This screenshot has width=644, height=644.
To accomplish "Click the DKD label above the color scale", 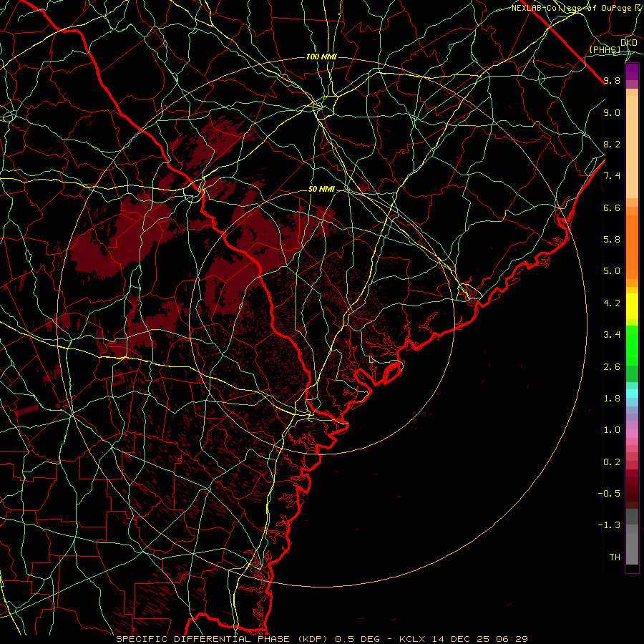I will pos(629,42).
